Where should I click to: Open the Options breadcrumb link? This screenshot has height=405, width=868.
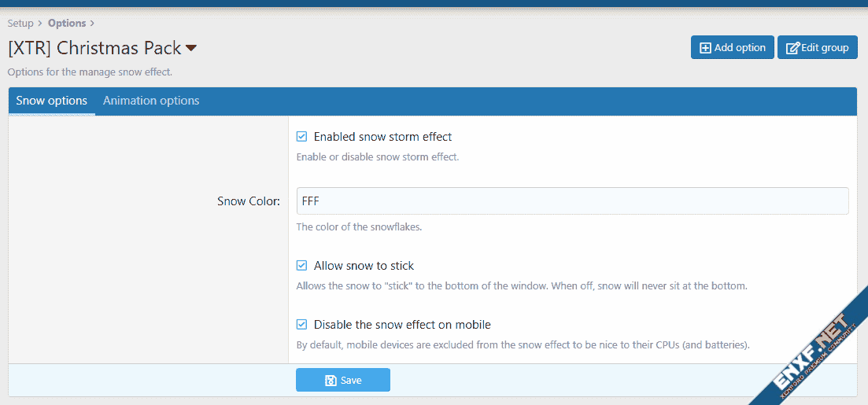[x=67, y=24]
